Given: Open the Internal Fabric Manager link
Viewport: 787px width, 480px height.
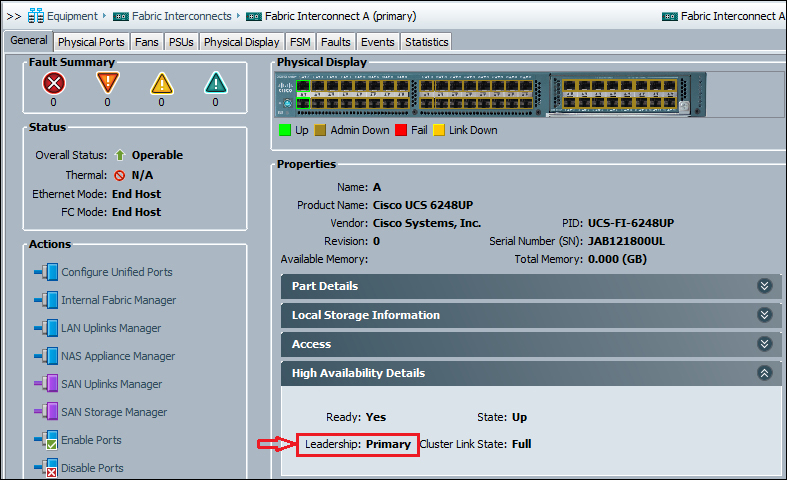Looking at the screenshot, I should pos(118,300).
